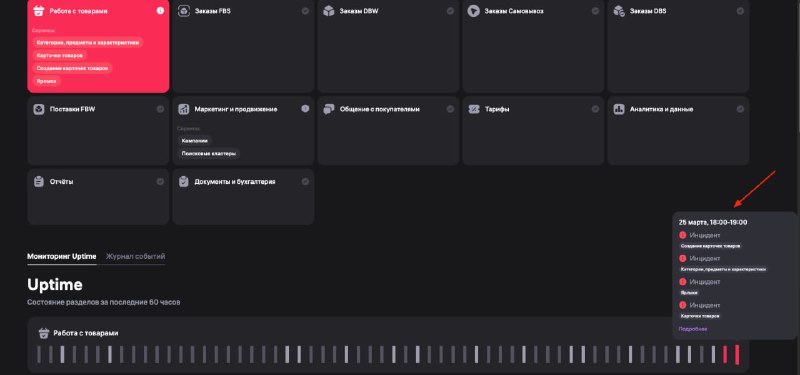Click the Поставки FBW icon
800x375 pixels.
click(x=39, y=109)
